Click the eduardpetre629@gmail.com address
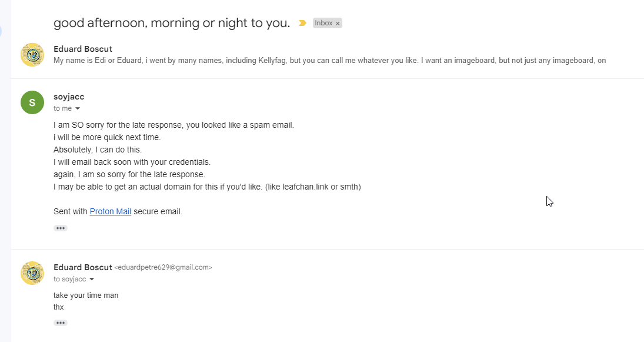Screen dimensions: 644x342 (x=163, y=267)
